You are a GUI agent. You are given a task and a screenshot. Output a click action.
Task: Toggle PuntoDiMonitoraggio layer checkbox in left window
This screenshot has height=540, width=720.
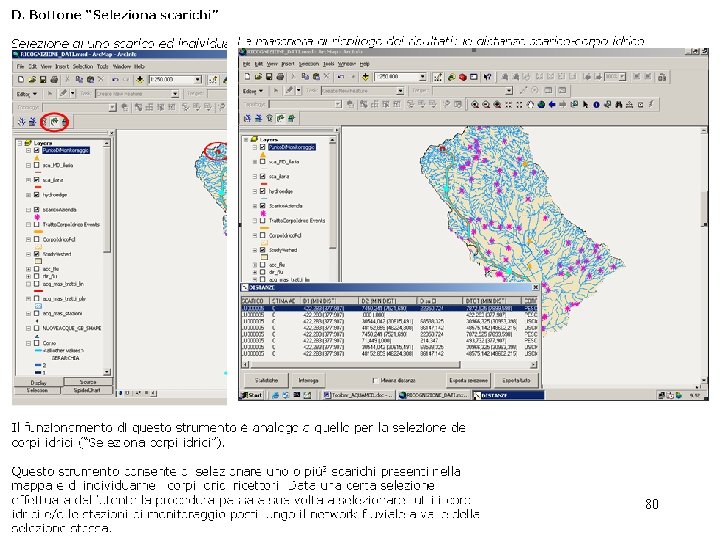(37, 150)
